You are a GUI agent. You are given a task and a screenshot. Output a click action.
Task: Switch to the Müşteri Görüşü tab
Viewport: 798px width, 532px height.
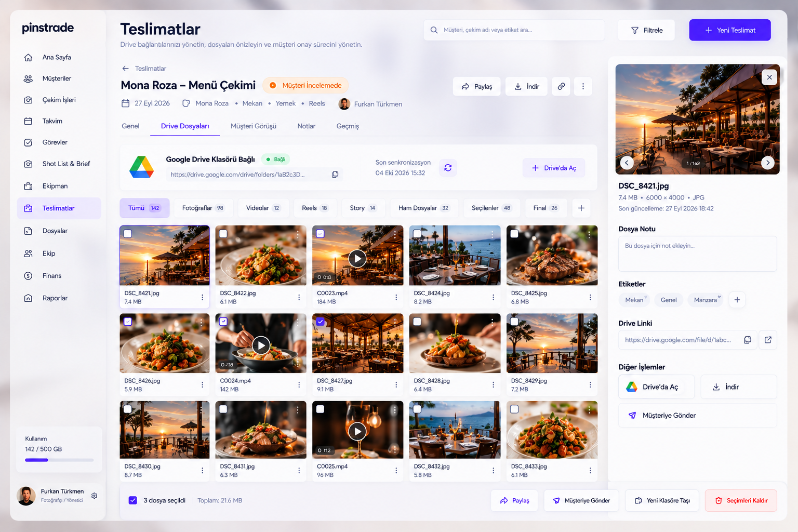(x=254, y=126)
